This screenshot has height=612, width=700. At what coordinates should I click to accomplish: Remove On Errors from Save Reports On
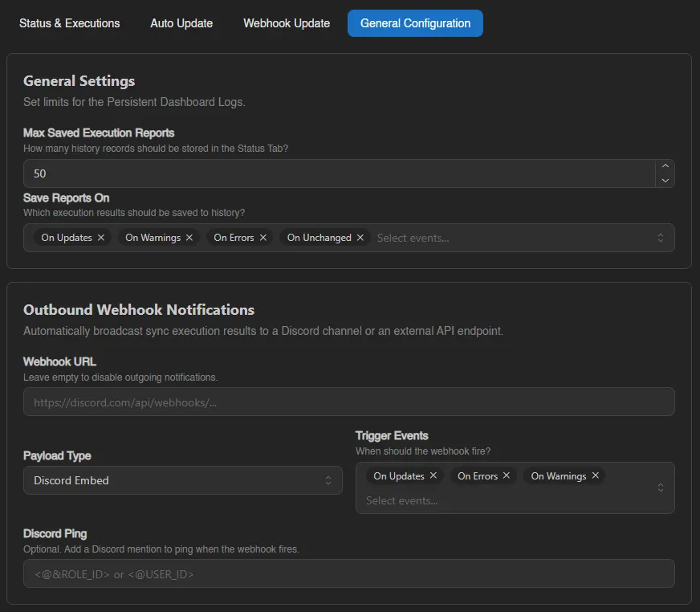tap(263, 238)
